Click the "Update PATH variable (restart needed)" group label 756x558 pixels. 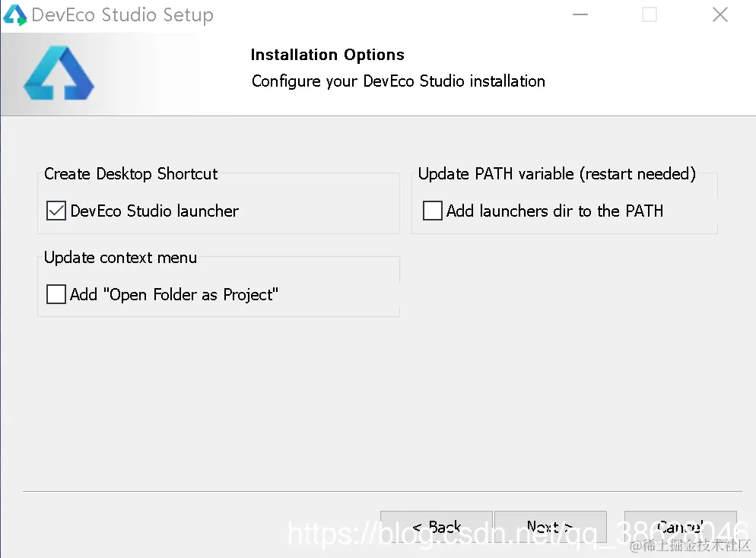557,174
